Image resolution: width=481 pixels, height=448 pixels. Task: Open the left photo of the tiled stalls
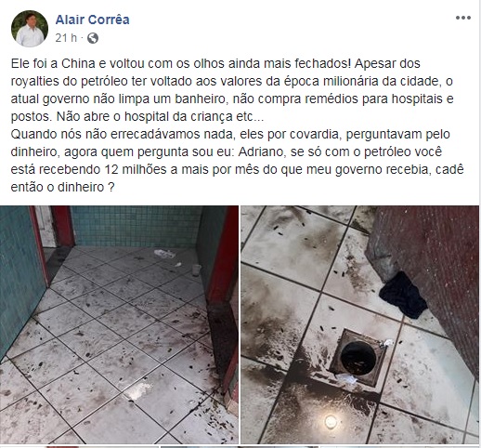coord(119,324)
